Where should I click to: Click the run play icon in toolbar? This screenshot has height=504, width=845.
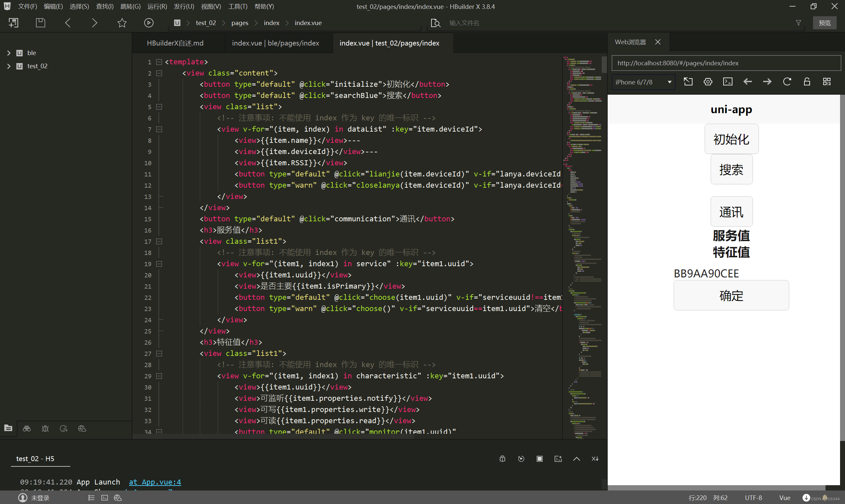pyautogui.click(x=149, y=23)
